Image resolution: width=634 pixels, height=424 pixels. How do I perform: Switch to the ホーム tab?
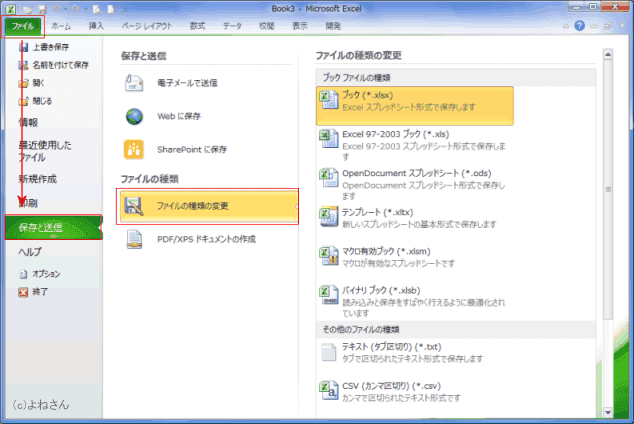click(x=61, y=26)
